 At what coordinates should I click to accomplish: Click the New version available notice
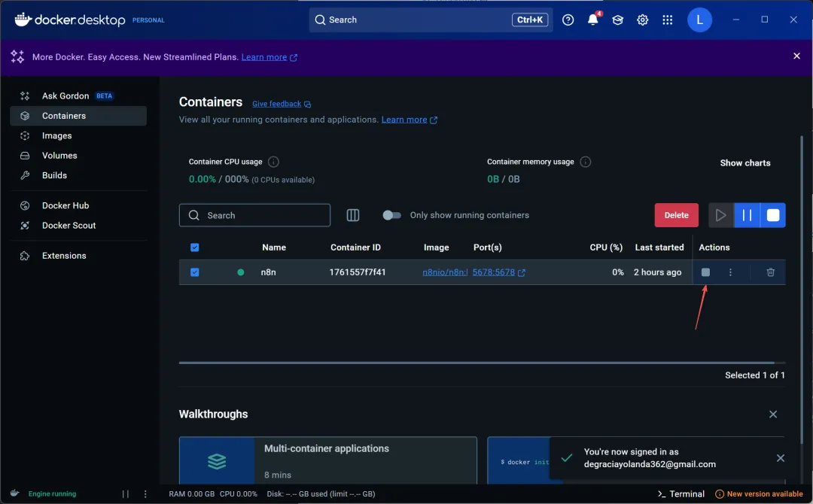[x=759, y=493]
